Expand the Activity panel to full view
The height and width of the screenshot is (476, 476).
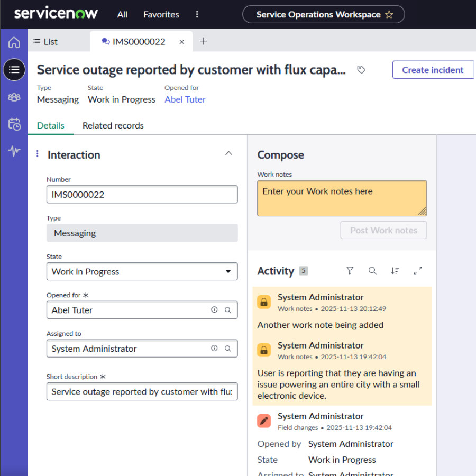(x=418, y=270)
